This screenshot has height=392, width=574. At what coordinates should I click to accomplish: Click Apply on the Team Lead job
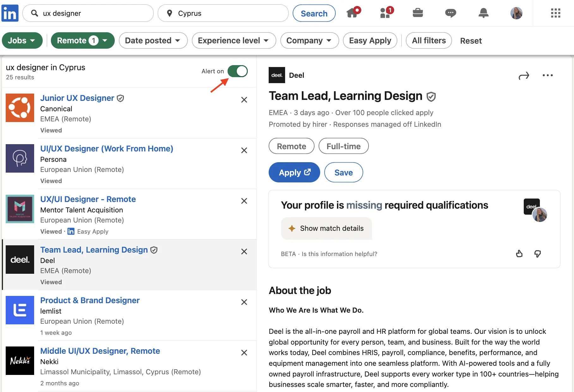[294, 172]
